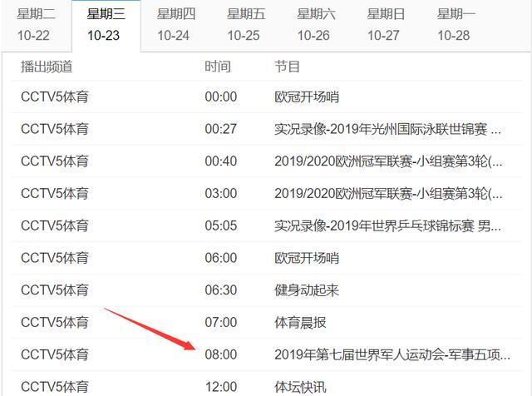532x396 pixels.
Task: Click the 节目 column header
Action: (287, 67)
